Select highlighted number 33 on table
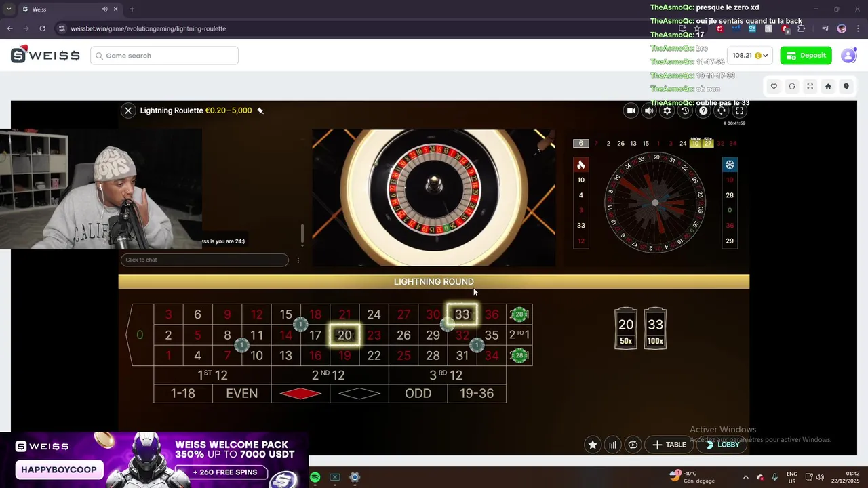 pyautogui.click(x=462, y=314)
